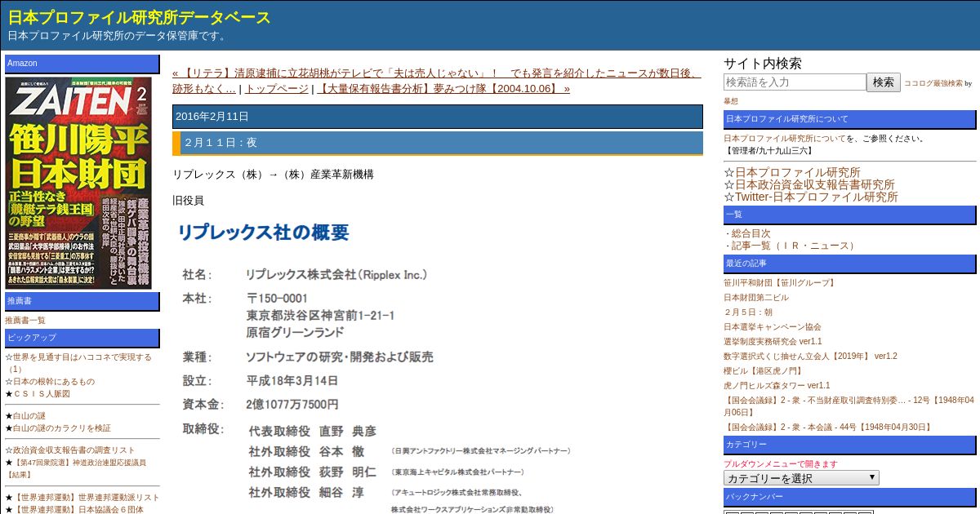Go to トップページ link
Image resolution: width=980 pixels, height=514 pixels.
(x=277, y=88)
